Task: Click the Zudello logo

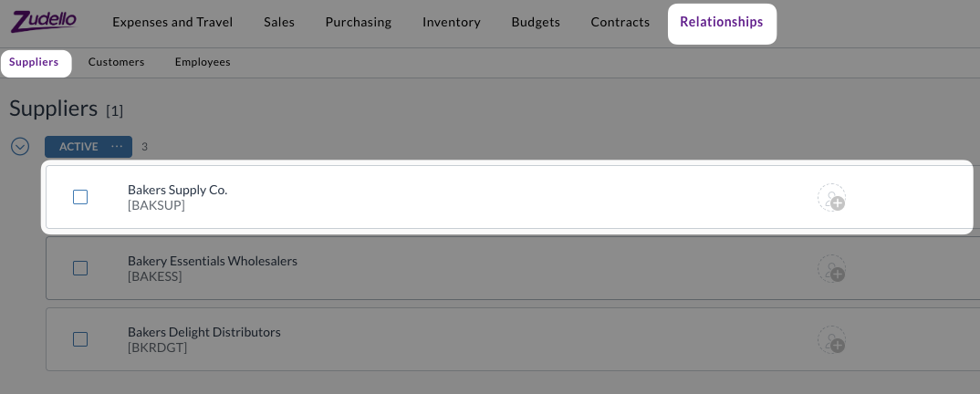Action: coord(44,20)
